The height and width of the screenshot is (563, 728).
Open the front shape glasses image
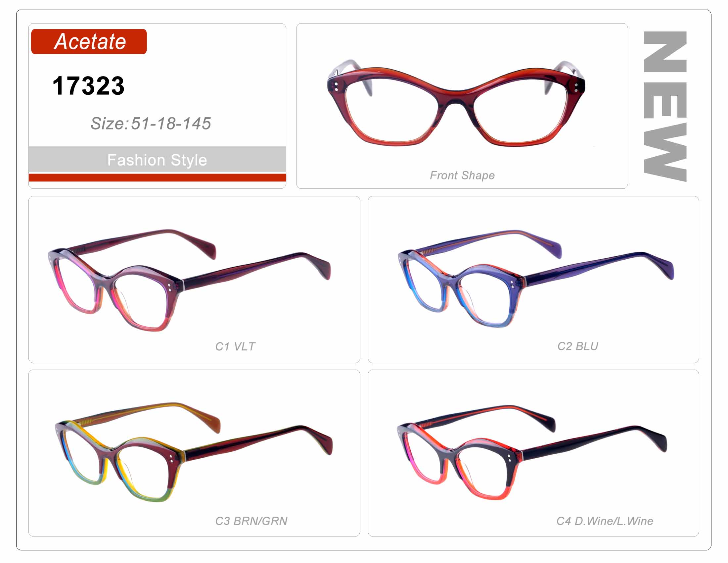(x=456, y=103)
